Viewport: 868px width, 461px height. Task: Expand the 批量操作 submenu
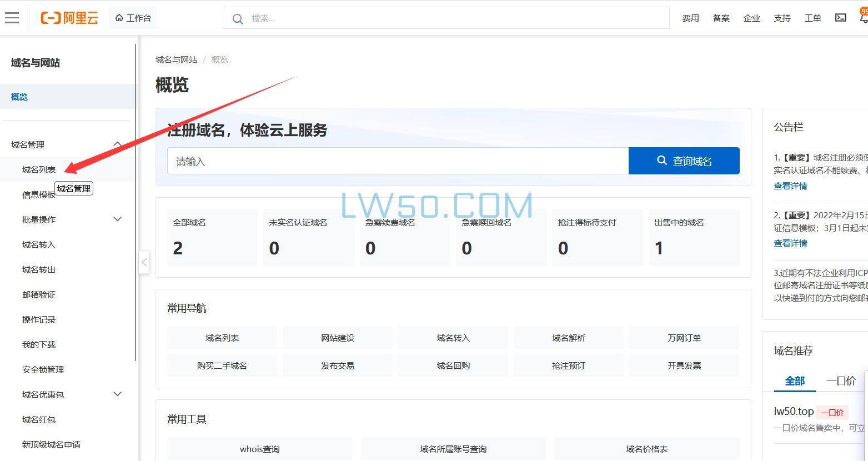[x=117, y=219]
